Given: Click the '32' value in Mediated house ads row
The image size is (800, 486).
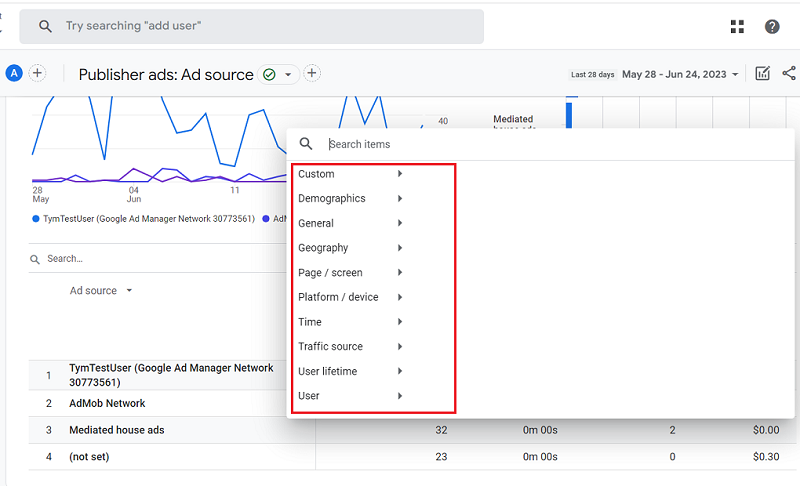Looking at the screenshot, I should click(x=441, y=430).
